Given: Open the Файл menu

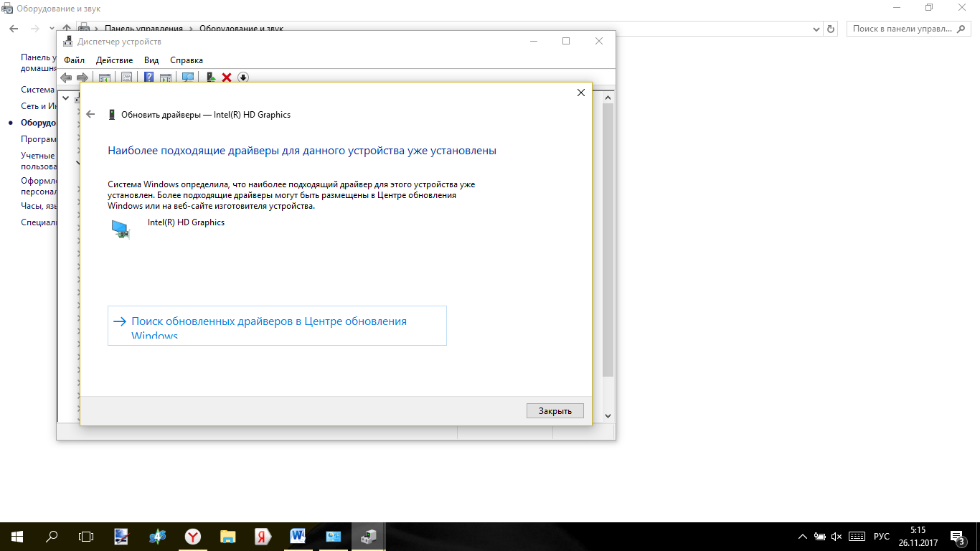Looking at the screenshot, I should [x=74, y=60].
